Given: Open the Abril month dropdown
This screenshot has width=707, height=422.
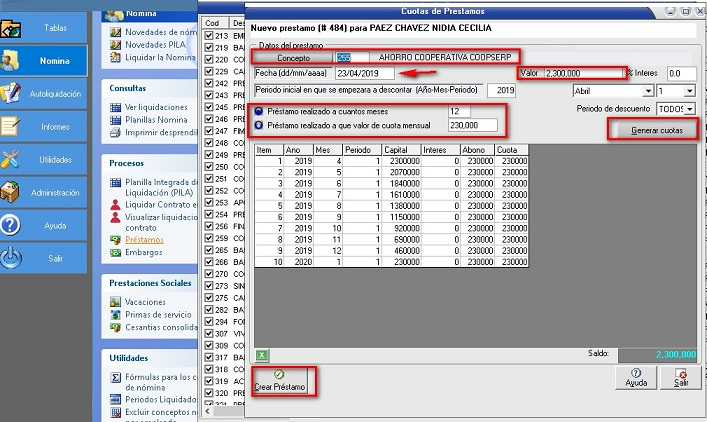Looking at the screenshot, I should tap(647, 91).
